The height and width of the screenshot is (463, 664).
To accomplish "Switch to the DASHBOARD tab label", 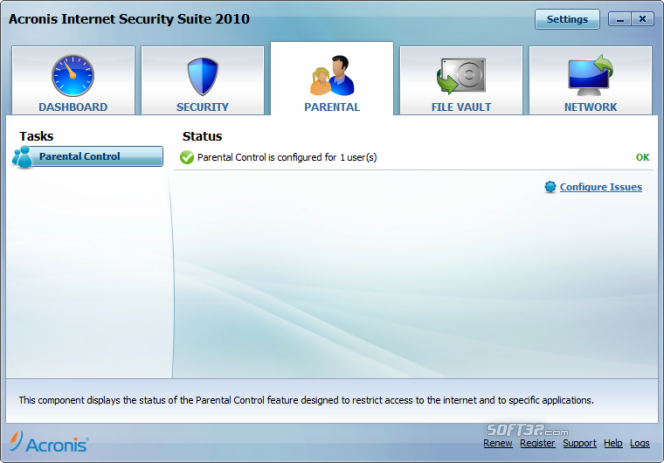I will point(73,107).
